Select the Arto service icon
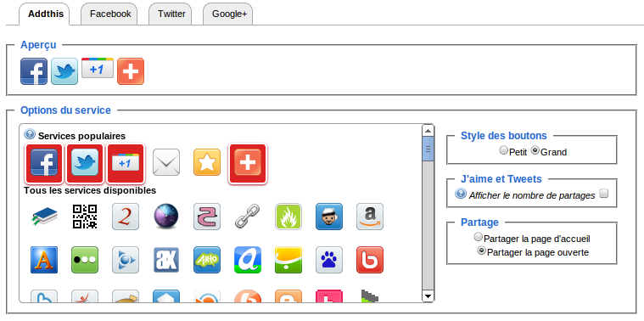Image resolution: width=644 pixels, height=321 pixels. click(207, 260)
